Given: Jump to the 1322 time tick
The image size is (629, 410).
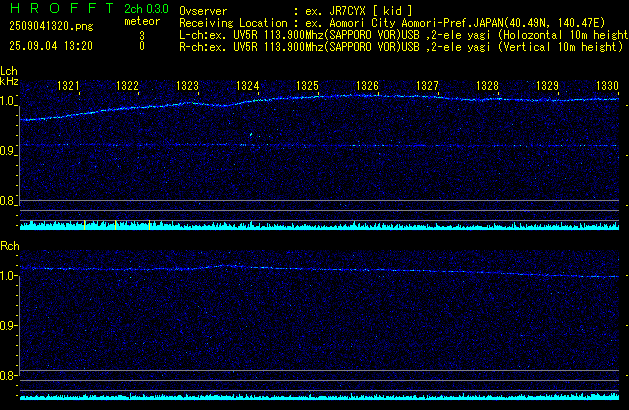Looking at the screenshot, I should 127,86.
